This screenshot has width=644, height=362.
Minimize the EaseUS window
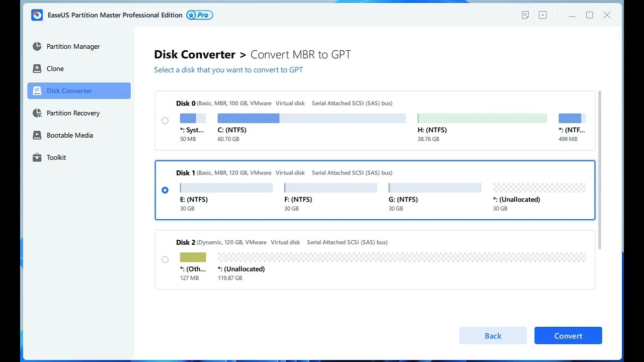[x=572, y=15]
